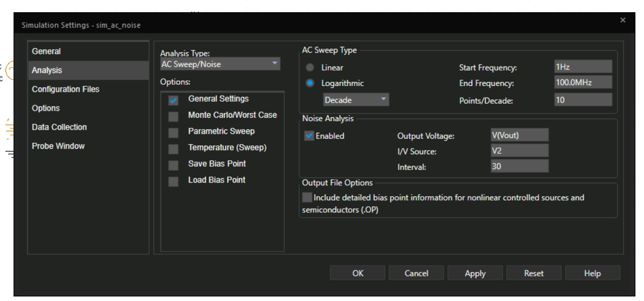Open the General settings page
This screenshot has height=301, width=644.
pyautogui.click(x=46, y=51)
